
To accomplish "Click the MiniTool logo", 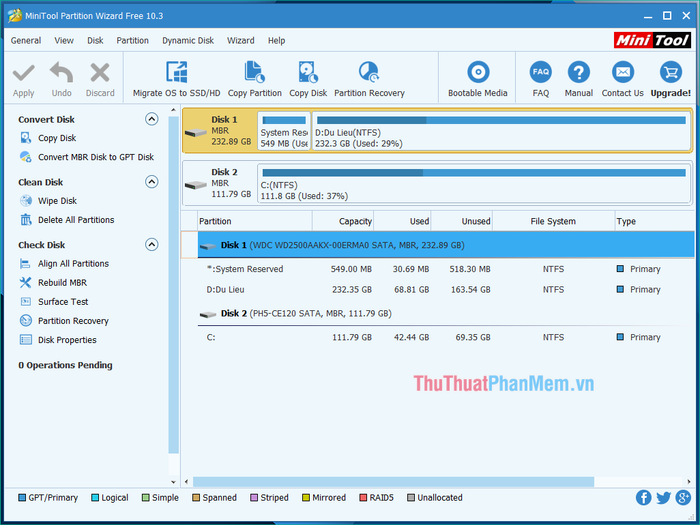I will pyautogui.click(x=652, y=40).
